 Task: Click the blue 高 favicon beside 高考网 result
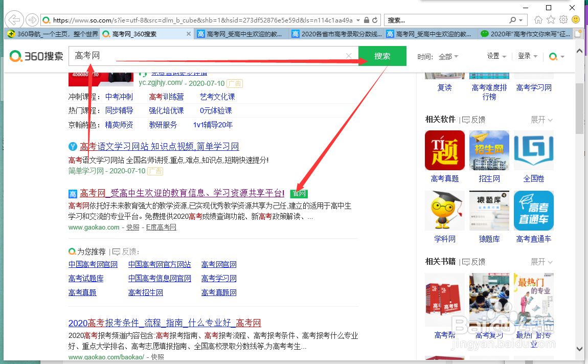click(73, 194)
